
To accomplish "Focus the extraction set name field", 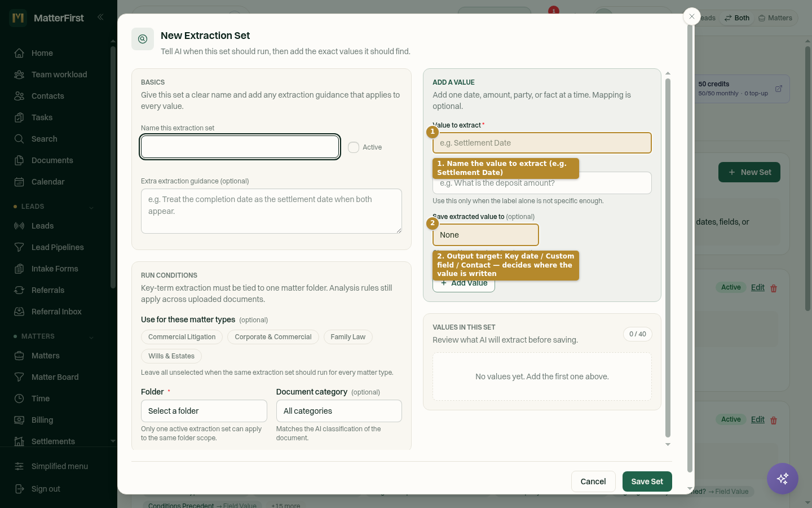I will (x=240, y=147).
